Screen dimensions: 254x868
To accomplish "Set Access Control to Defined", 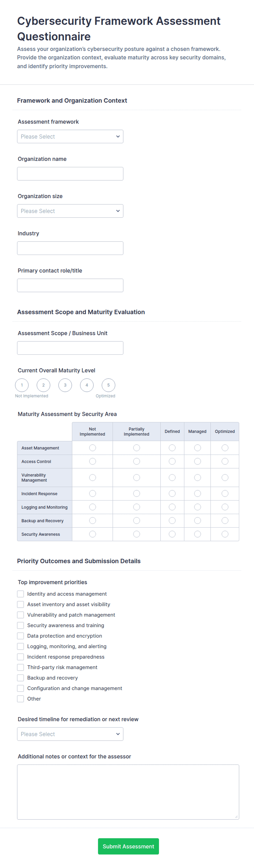I will 172,461.
